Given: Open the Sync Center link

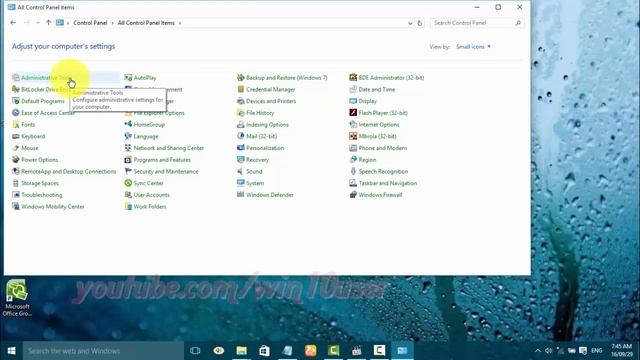Looking at the screenshot, I should [149, 183].
